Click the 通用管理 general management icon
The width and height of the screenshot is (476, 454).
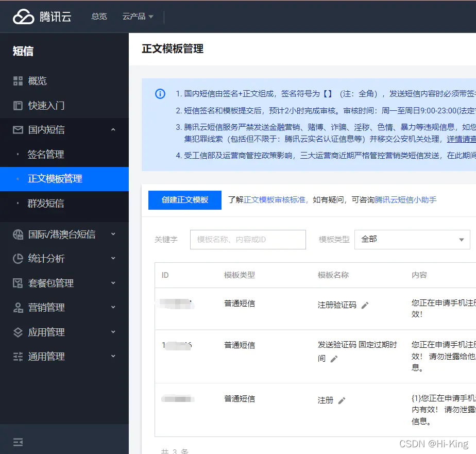tap(18, 356)
